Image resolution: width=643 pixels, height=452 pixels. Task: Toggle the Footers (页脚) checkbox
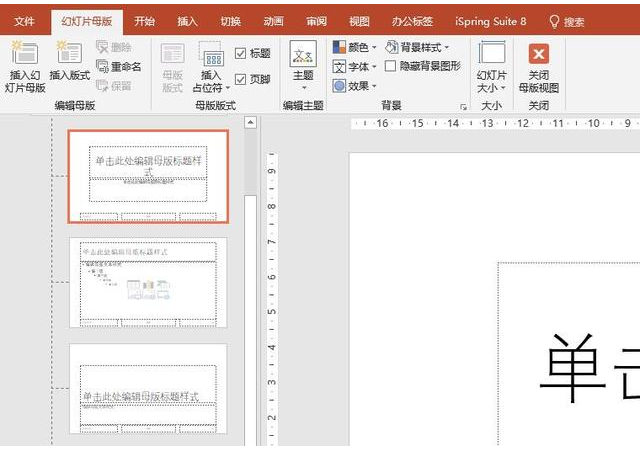tap(241, 79)
